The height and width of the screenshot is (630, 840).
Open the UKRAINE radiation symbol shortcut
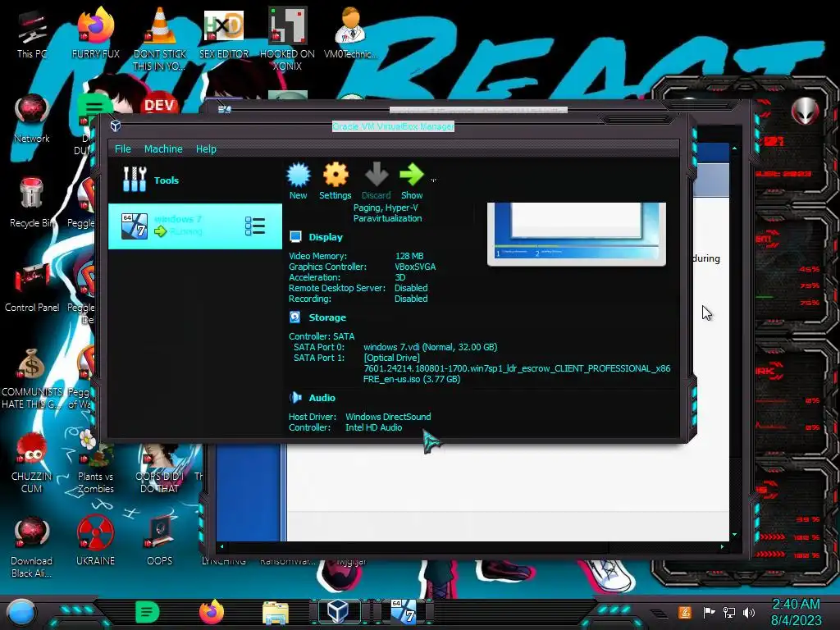click(95, 540)
